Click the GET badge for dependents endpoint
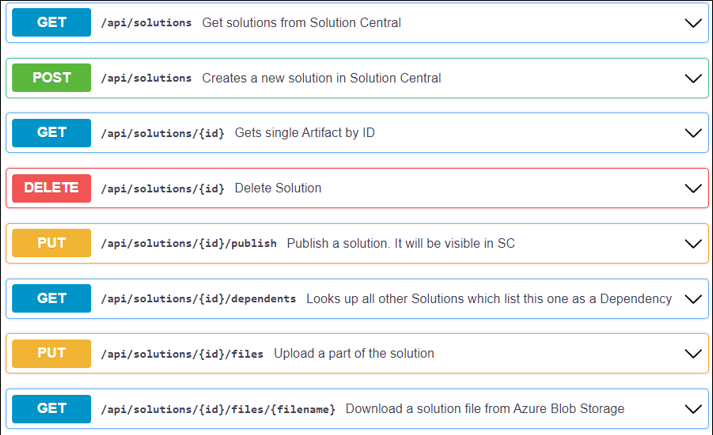The height and width of the screenshot is (435, 713). point(51,298)
